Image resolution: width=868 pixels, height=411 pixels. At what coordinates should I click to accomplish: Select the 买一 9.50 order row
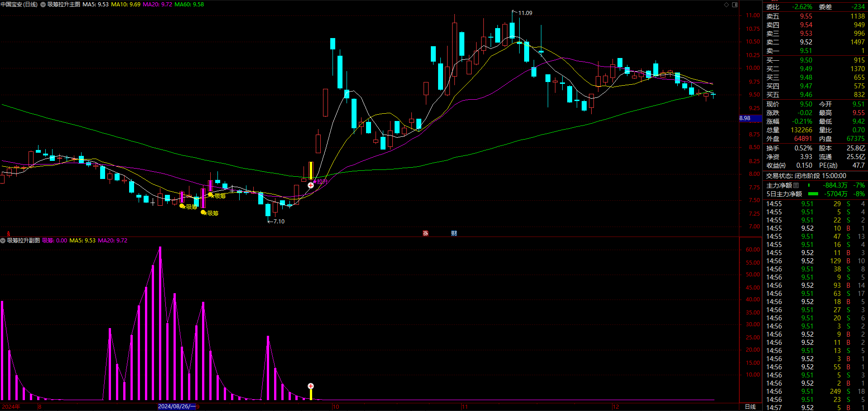point(815,60)
